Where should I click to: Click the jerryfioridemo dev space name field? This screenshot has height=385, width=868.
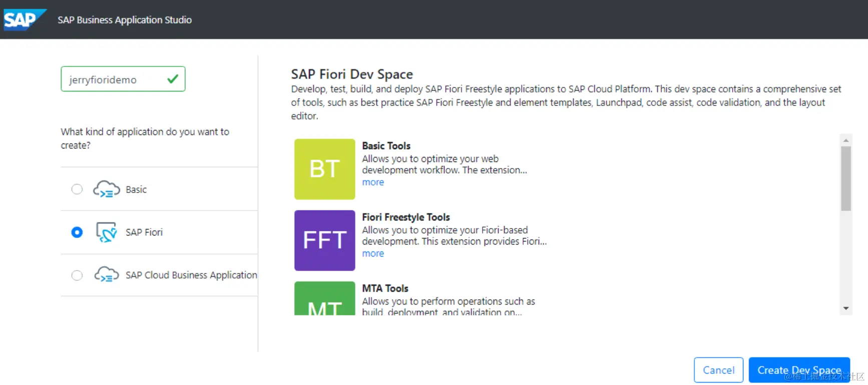115,79
